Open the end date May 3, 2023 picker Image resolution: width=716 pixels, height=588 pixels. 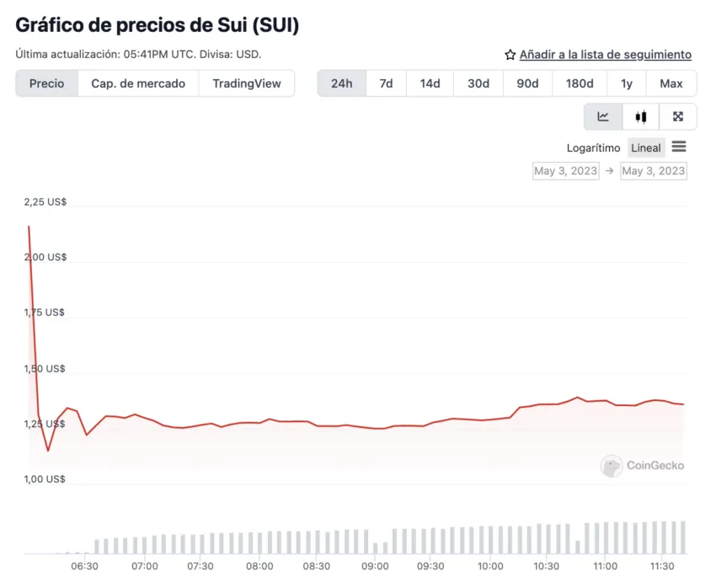(x=654, y=171)
